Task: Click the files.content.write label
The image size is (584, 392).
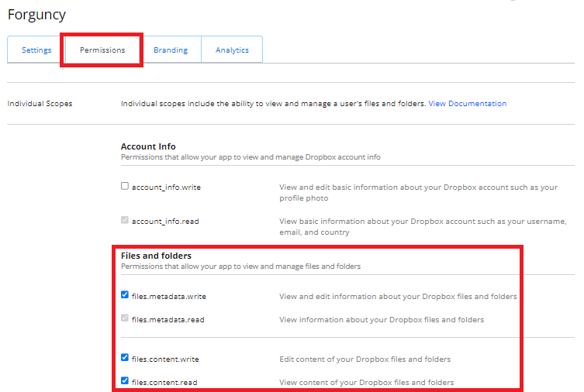Action: tap(165, 359)
